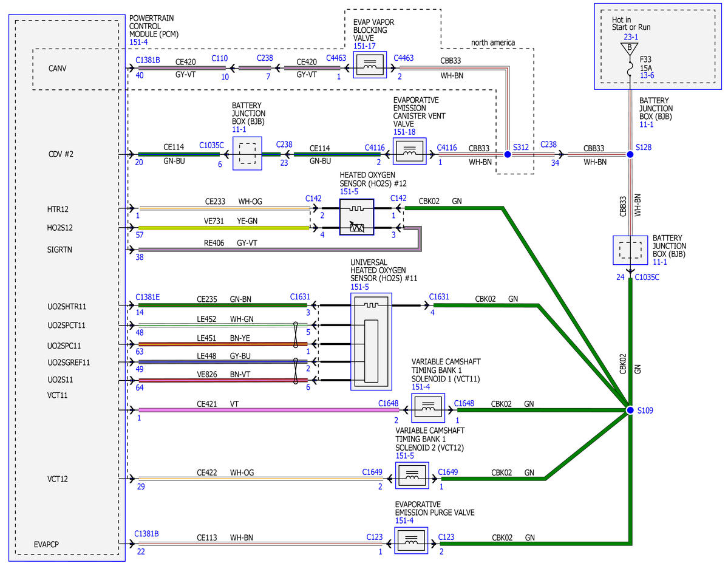Select the BJB box above C1035C pin 24
728x563 pixels.
click(x=630, y=250)
